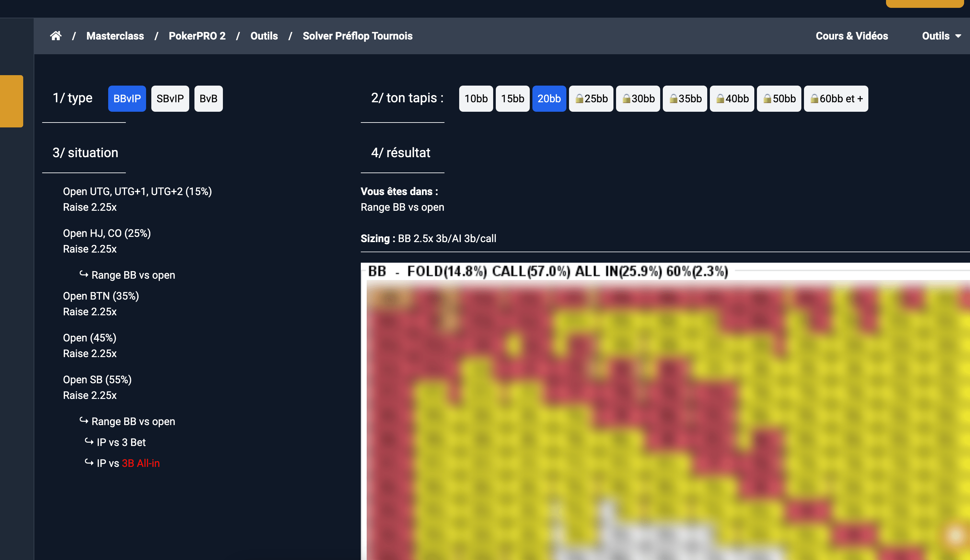Open Cours & Vidéos menu item

tap(852, 36)
